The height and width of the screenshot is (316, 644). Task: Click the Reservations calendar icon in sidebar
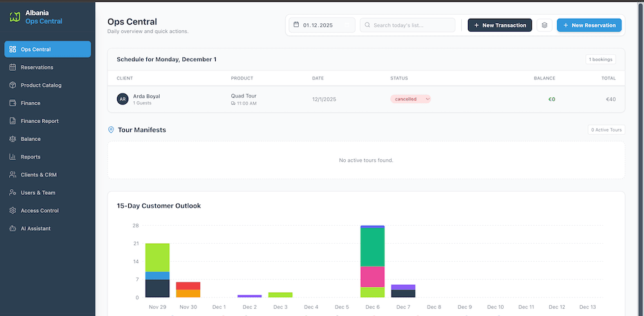(x=13, y=67)
